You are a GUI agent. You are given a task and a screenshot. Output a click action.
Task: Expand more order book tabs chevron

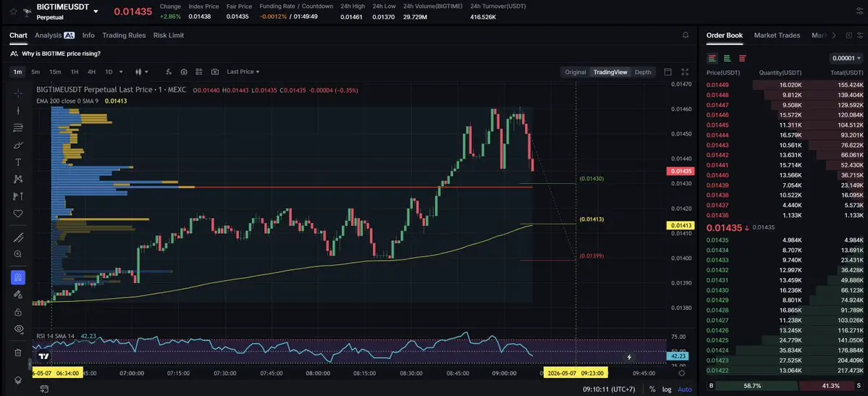coord(834,35)
